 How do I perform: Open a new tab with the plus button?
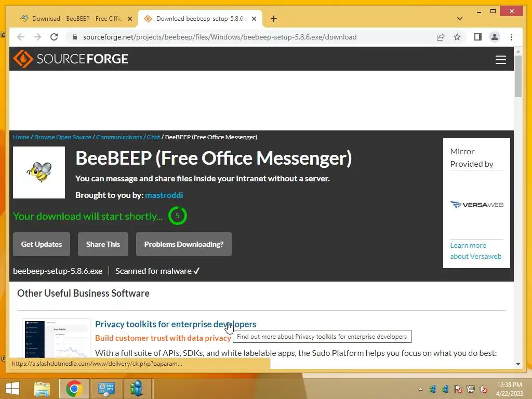tap(273, 19)
